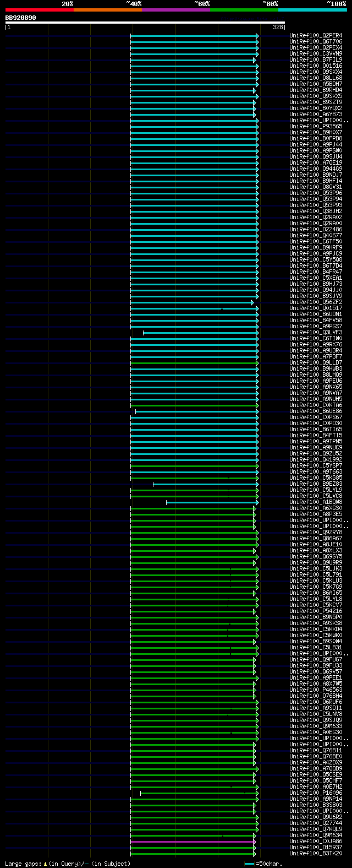Select the UniRef100_B6AI65 label
352x868 pixels.
coord(316,593)
